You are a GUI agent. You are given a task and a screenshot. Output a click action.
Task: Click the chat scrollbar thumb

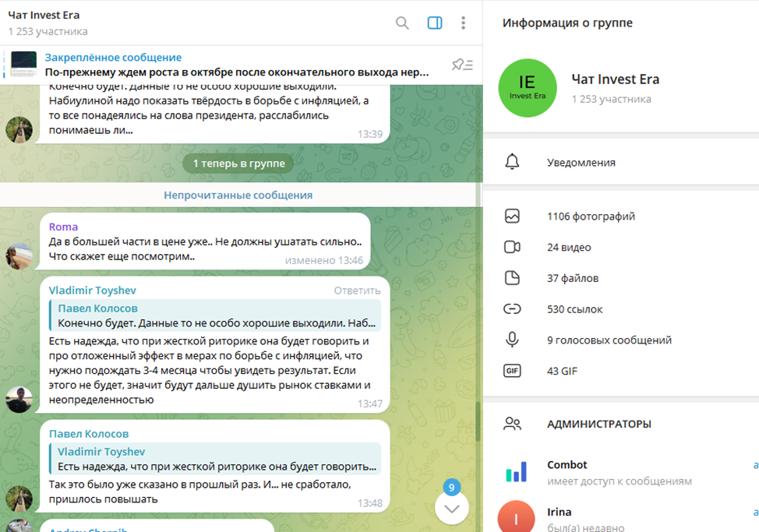478,421
